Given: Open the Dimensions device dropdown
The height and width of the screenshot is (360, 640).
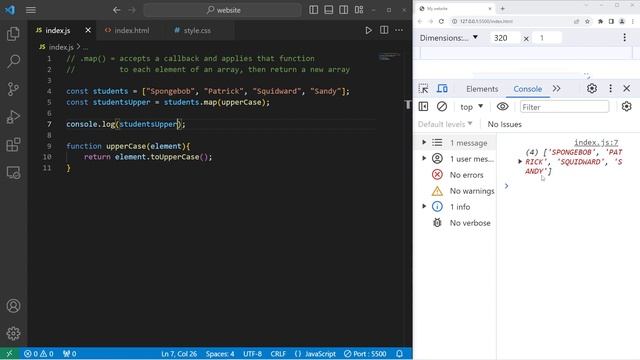Looking at the screenshot, I should [x=449, y=38].
